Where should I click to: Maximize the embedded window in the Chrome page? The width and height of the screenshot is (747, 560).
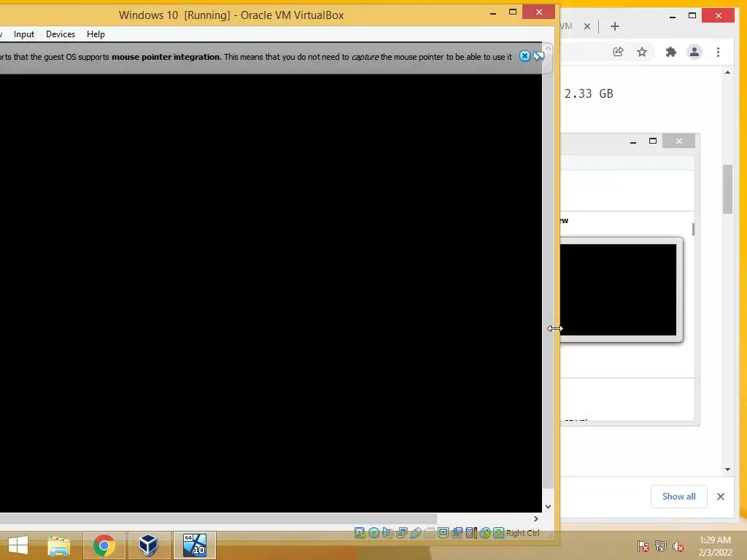[x=653, y=141]
